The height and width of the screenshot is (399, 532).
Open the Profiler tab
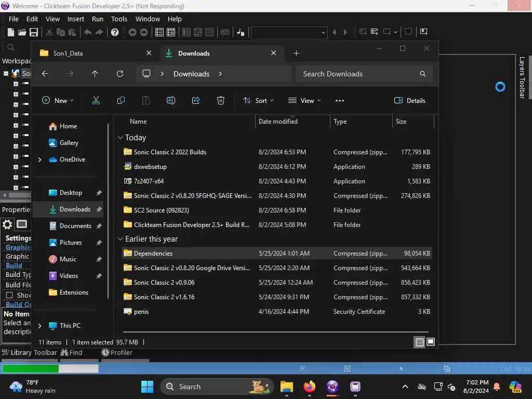click(117, 353)
